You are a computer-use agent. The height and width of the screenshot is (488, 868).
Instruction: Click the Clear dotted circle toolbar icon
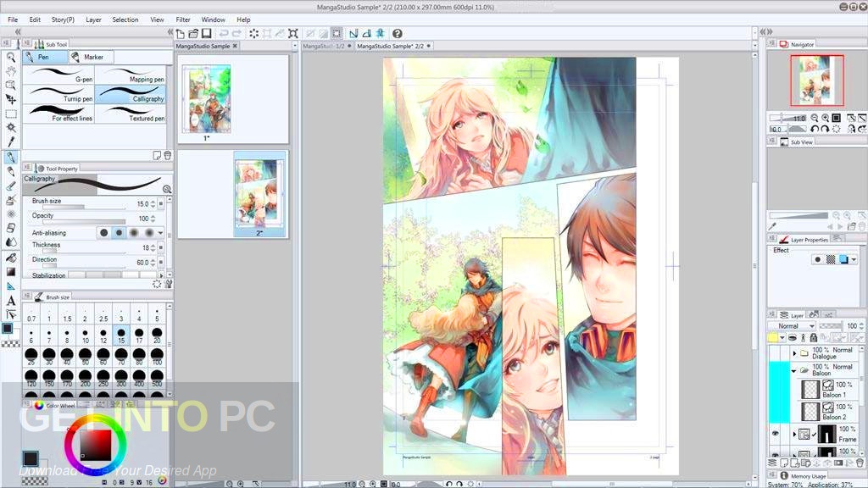[253, 34]
